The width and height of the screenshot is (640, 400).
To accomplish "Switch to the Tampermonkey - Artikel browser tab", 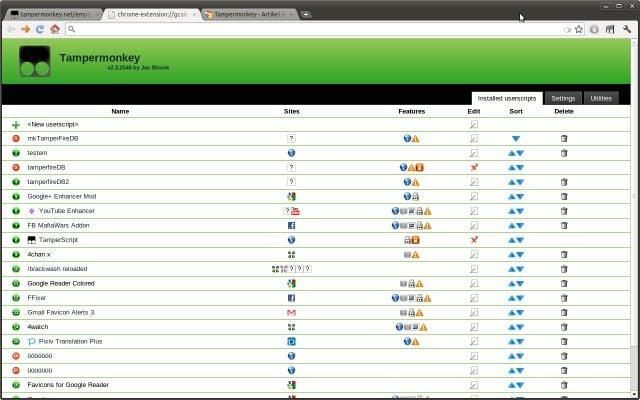I will coord(249,14).
